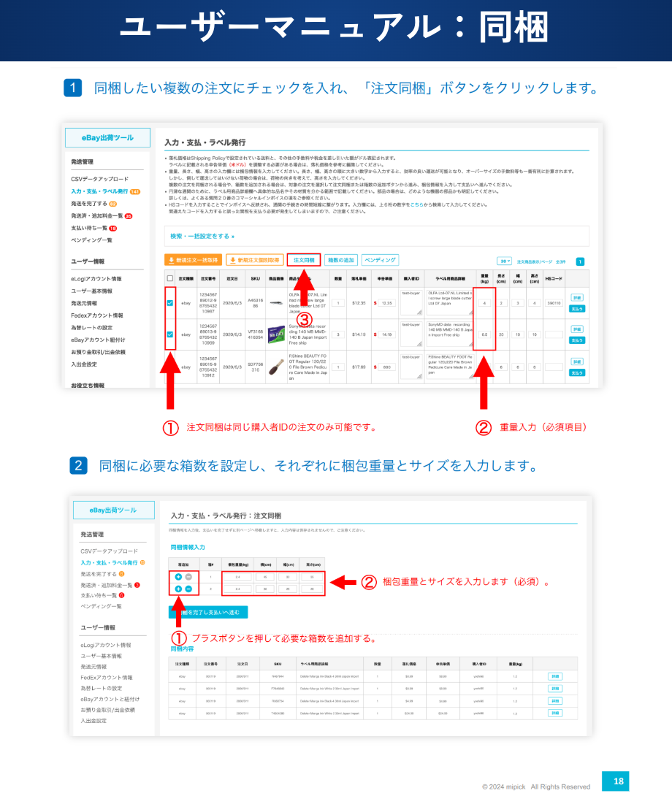The height and width of the screenshot is (796, 672).
Task: Click the minus icon in box row 1
Action: pyautogui.click(x=188, y=577)
